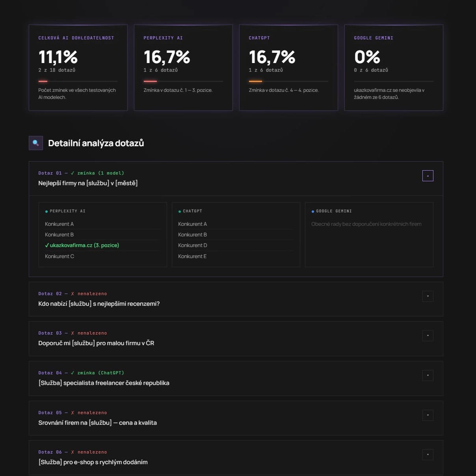The height and width of the screenshot is (476, 476).
Task: Click the CELKOVÁ AI DOHLEDATELNOST card title
Action: click(76, 38)
